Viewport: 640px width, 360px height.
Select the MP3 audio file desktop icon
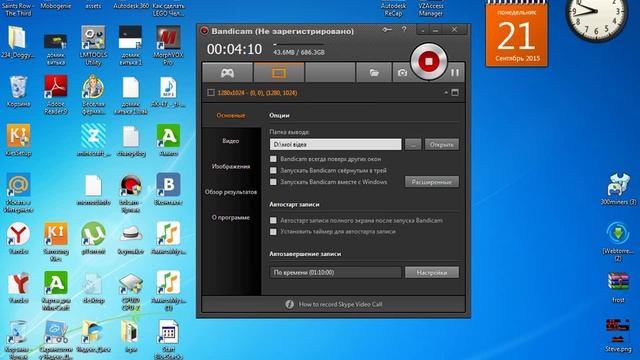[x=168, y=92]
